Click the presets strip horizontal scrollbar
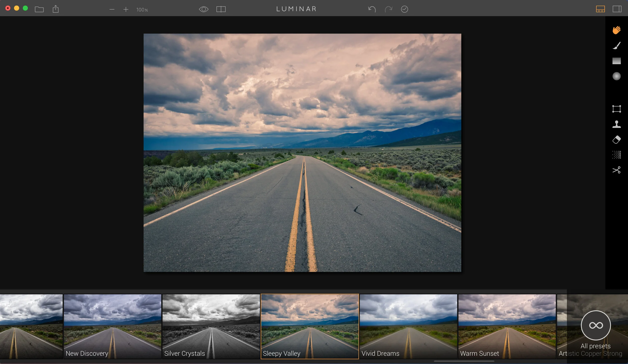The height and width of the screenshot is (364, 628). pos(464,361)
